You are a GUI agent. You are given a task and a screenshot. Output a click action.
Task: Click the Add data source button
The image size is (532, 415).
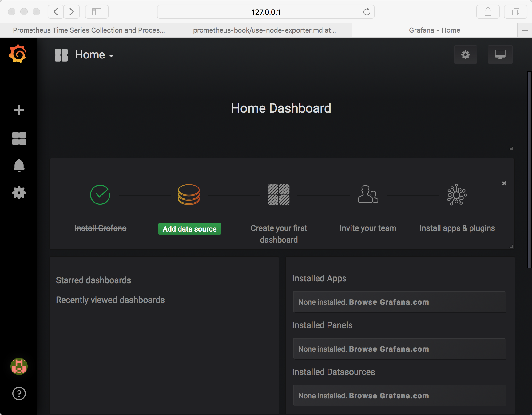pyautogui.click(x=190, y=229)
